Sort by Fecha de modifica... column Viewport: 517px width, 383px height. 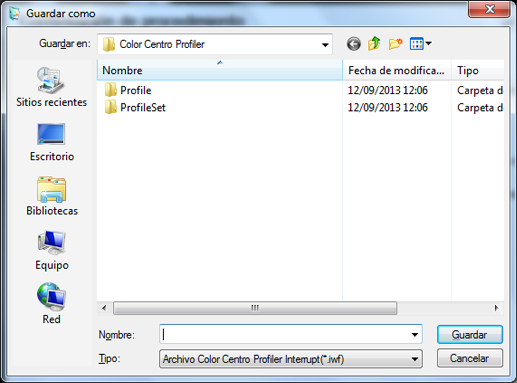(397, 70)
